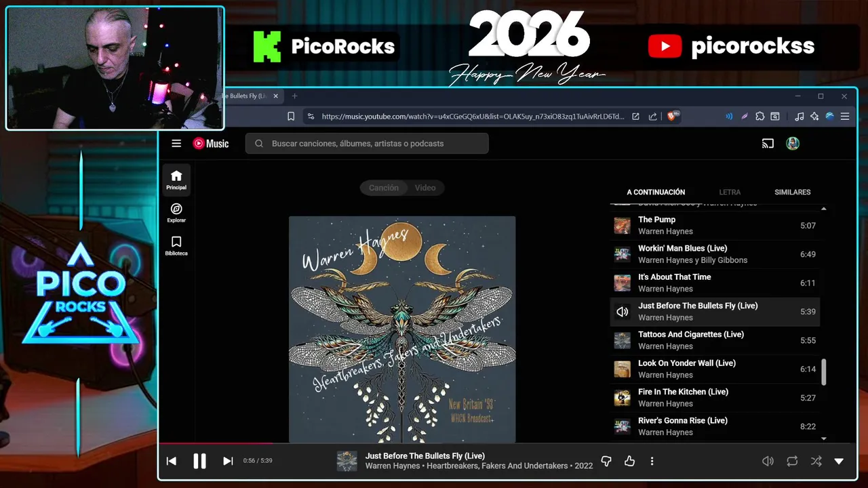Viewport: 868px width, 488px height.
Task: Go to Principal home in sidebar
Action: 176,179
